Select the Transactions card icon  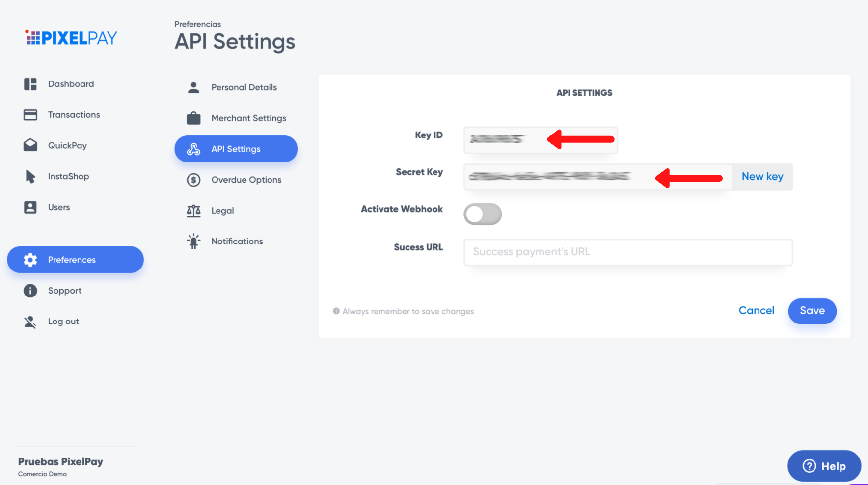click(30, 115)
